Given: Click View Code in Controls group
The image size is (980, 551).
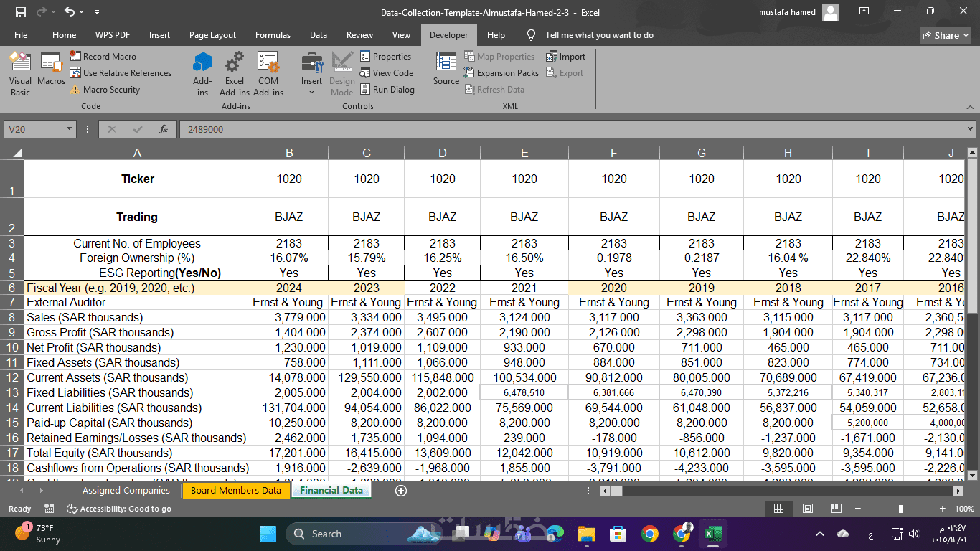Looking at the screenshot, I should (x=386, y=72).
